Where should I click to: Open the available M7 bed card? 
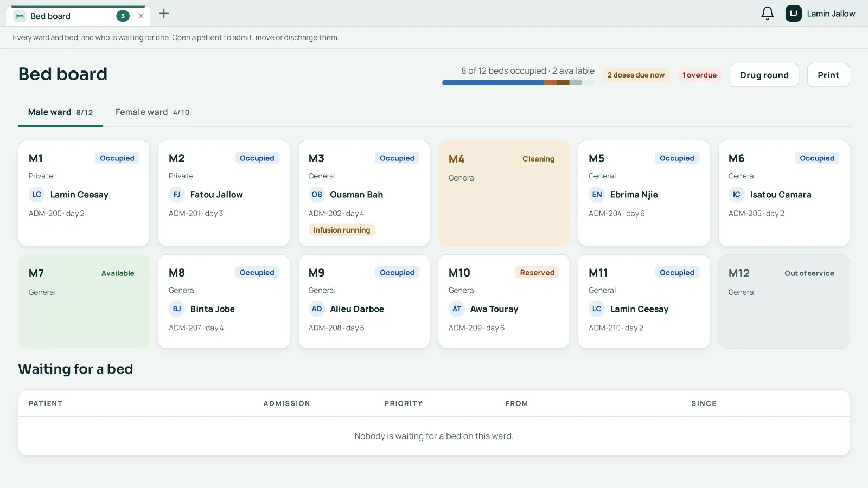click(84, 301)
